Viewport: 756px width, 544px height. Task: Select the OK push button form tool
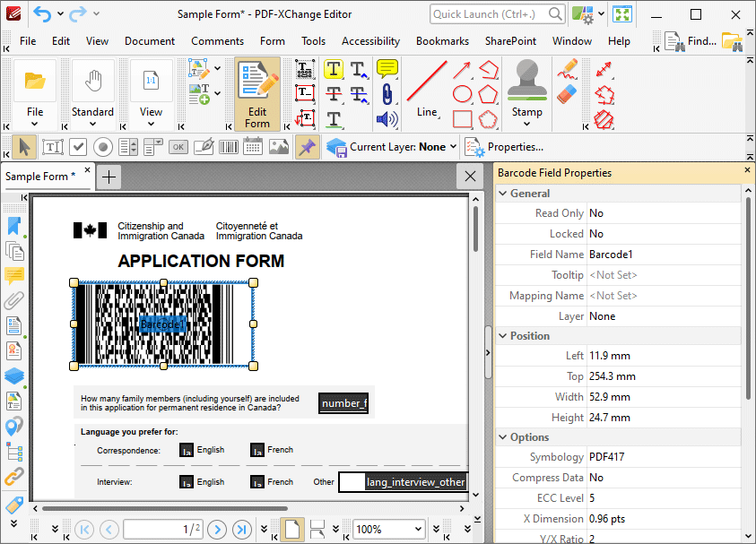178,147
